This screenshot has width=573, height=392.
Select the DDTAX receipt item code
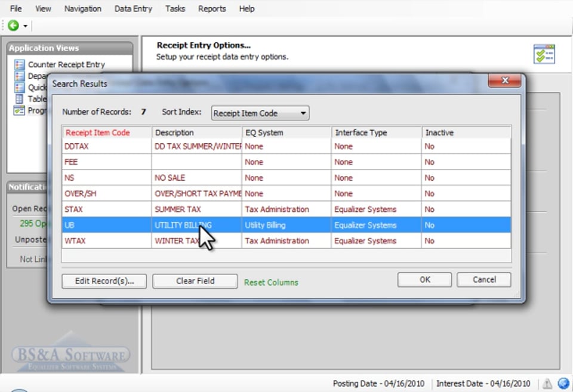click(107, 147)
